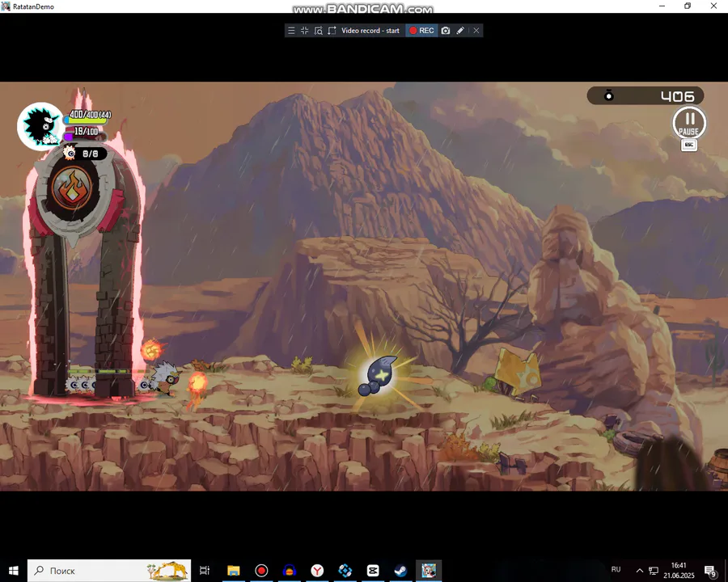Click the Bandicam find-window magnifier icon
Viewport: 728px width, 582px height.
click(318, 31)
